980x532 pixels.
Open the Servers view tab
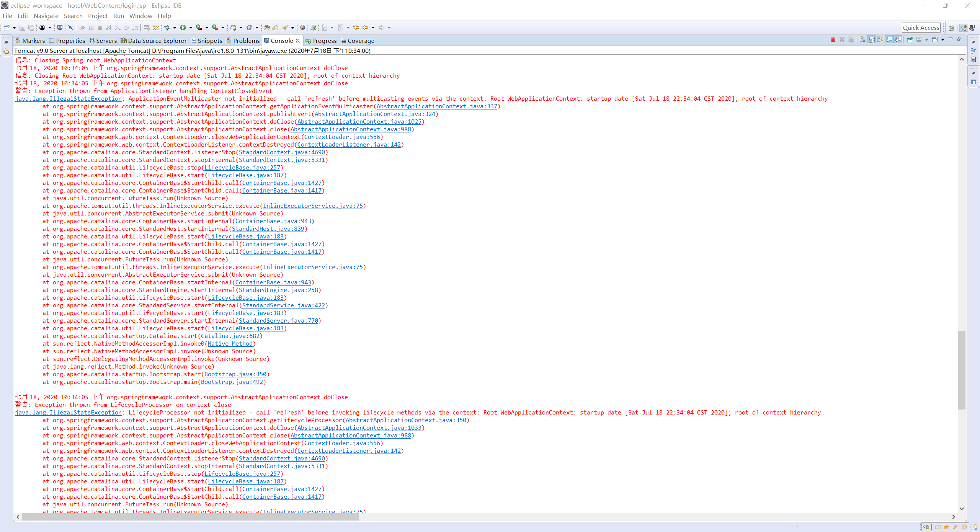pyautogui.click(x=103, y=41)
